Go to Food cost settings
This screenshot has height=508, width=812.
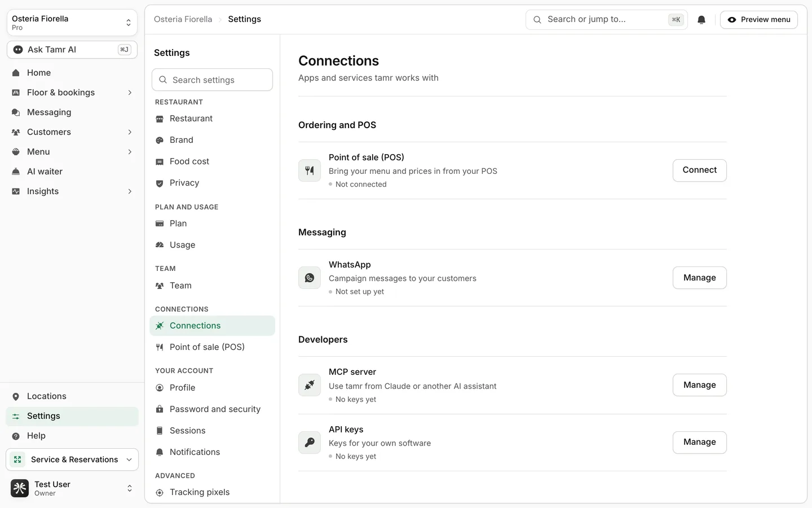pyautogui.click(x=212, y=161)
